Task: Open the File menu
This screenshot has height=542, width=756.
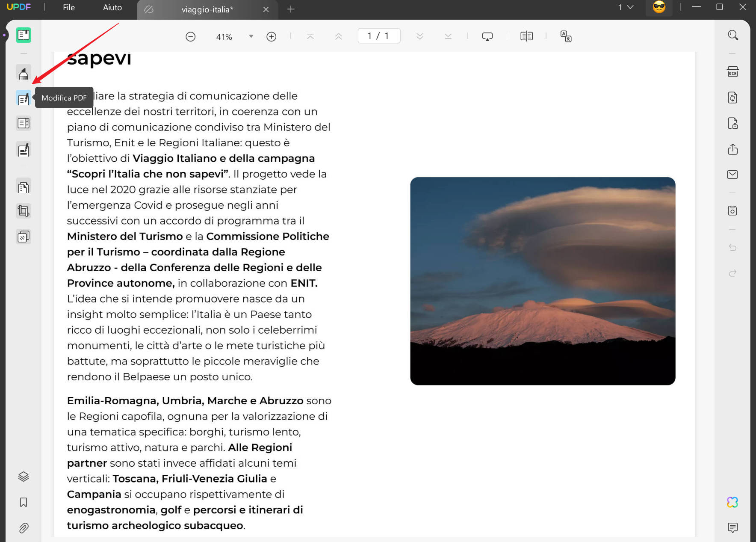Action: pos(69,8)
